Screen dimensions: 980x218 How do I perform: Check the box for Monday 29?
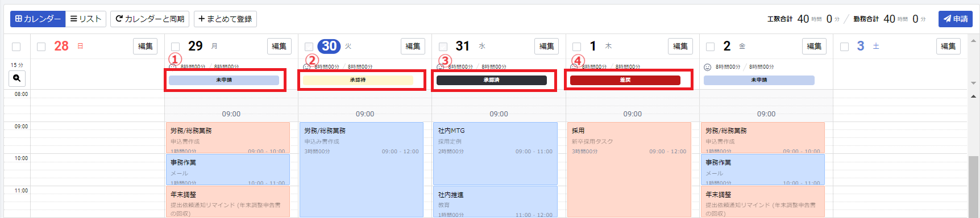(x=175, y=47)
